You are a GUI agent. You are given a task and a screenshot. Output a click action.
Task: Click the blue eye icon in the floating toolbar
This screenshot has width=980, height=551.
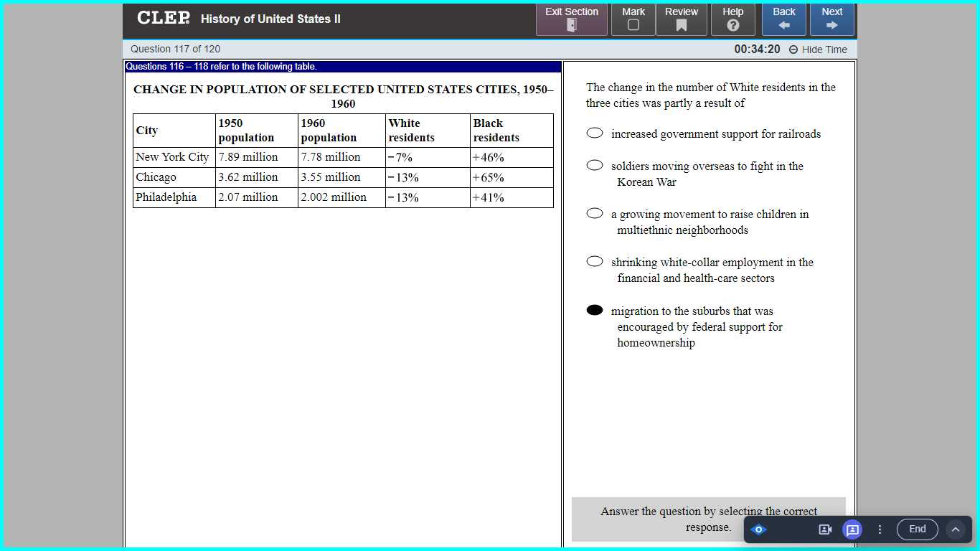(x=758, y=529)
